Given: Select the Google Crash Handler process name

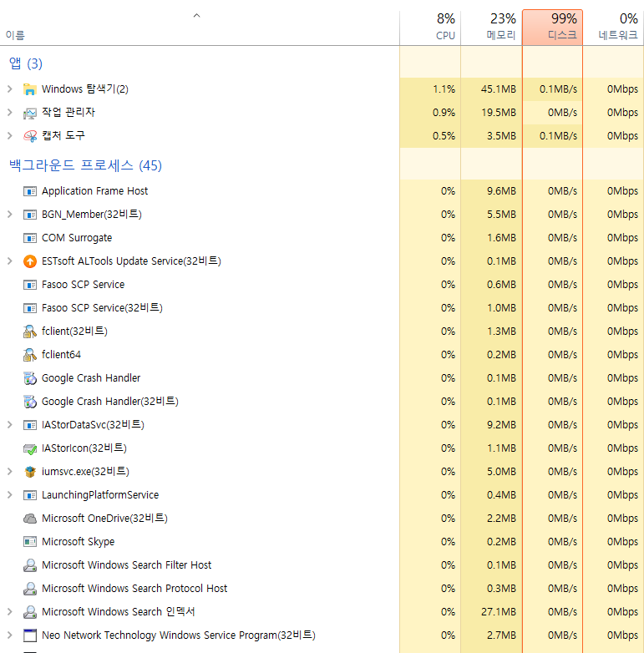Looking at the screenshot, I should click(x=91, y=378).
